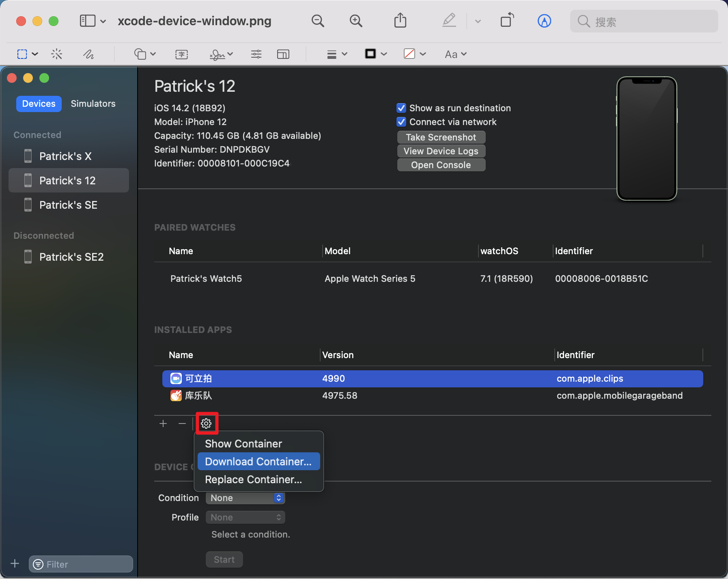Select disconnected Patrick's SE2 device
Viewport: 728px width, 579px height.
click(x=69, y=257)
